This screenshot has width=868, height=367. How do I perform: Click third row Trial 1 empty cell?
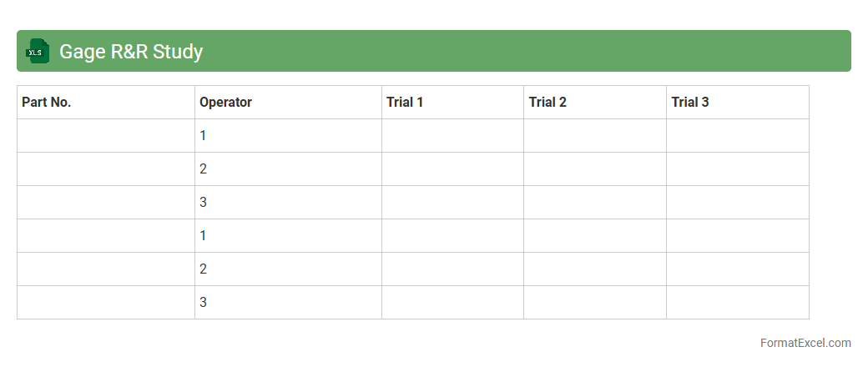pyautogui.click(x=452, y=203)
